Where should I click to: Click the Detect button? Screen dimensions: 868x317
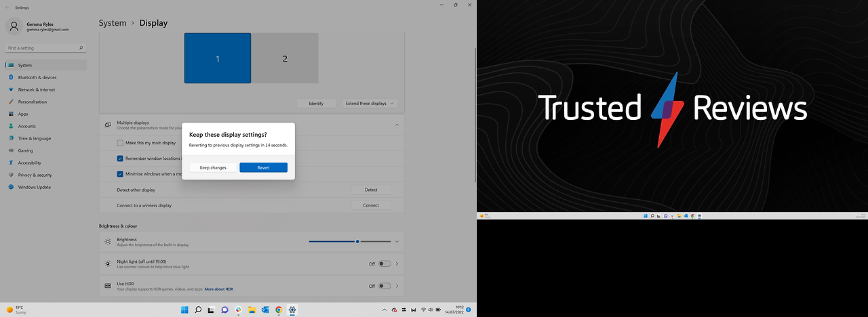tap(371, 190)
